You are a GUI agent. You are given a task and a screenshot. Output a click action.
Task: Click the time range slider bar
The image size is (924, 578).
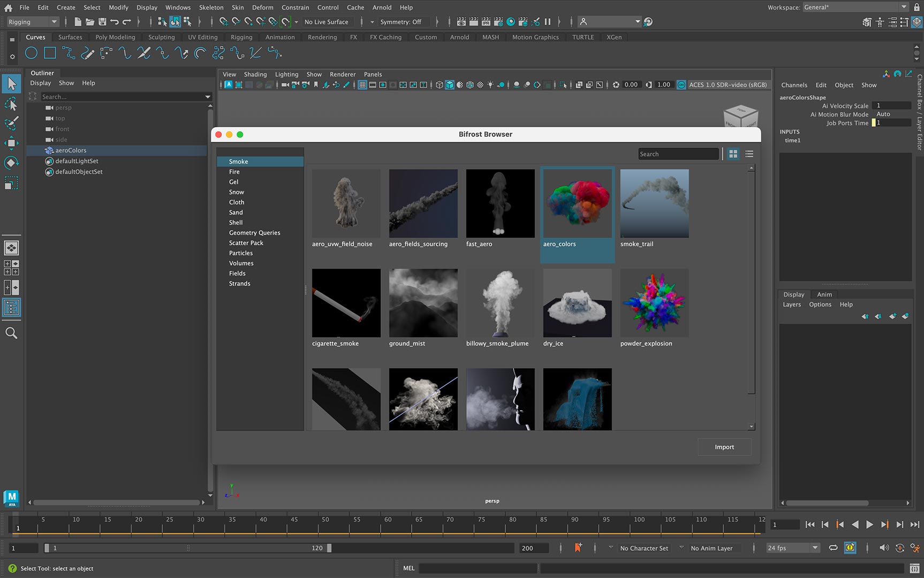187,548
